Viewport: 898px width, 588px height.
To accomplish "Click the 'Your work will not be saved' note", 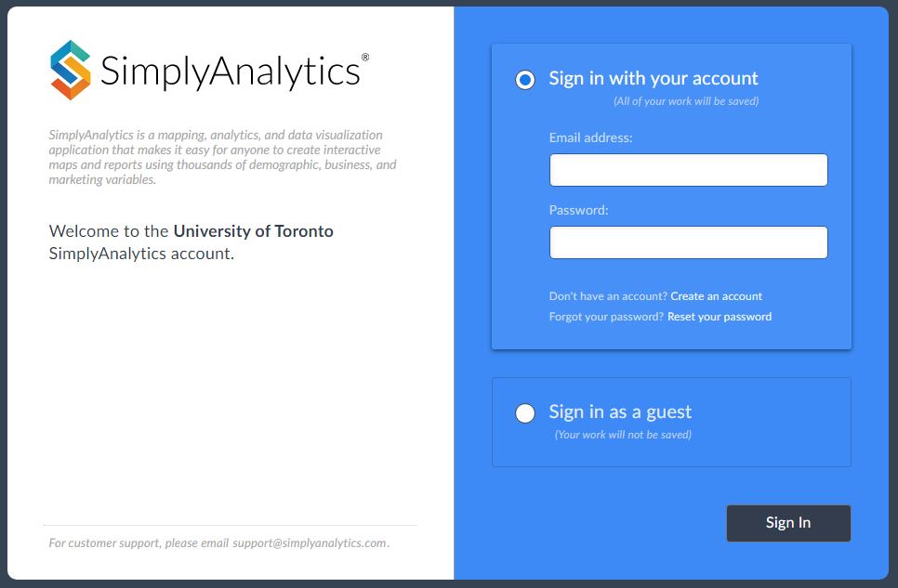I will 623,435.
